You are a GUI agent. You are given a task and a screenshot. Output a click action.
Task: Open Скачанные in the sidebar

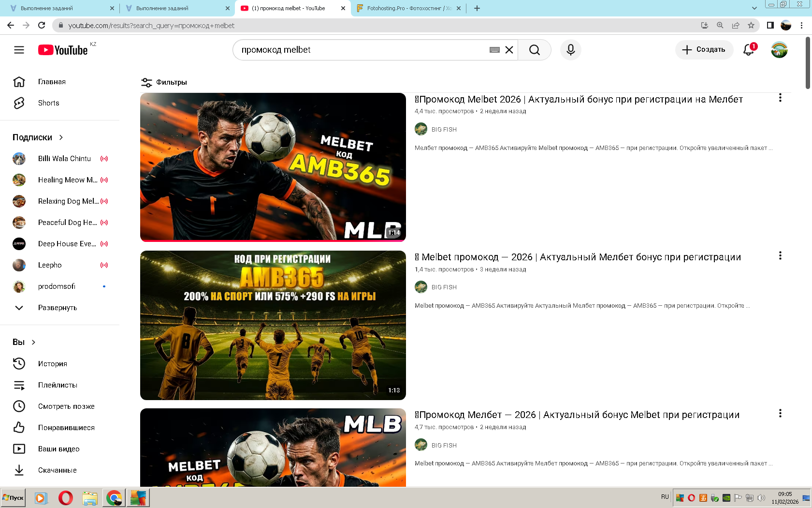point(59,470)
